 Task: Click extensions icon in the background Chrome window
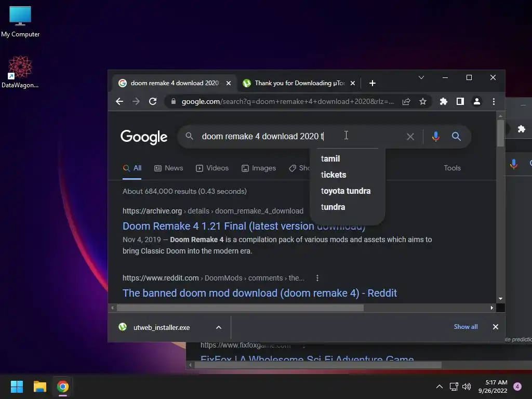tap(521, 129)
